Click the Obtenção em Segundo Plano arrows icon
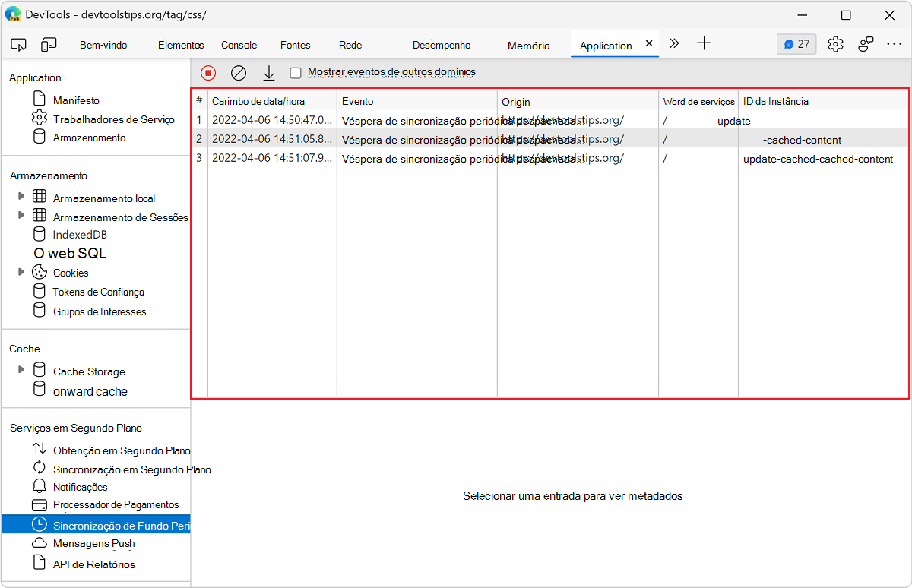Image resolution: width=912 pixels, height=588 pixels. 40,449
